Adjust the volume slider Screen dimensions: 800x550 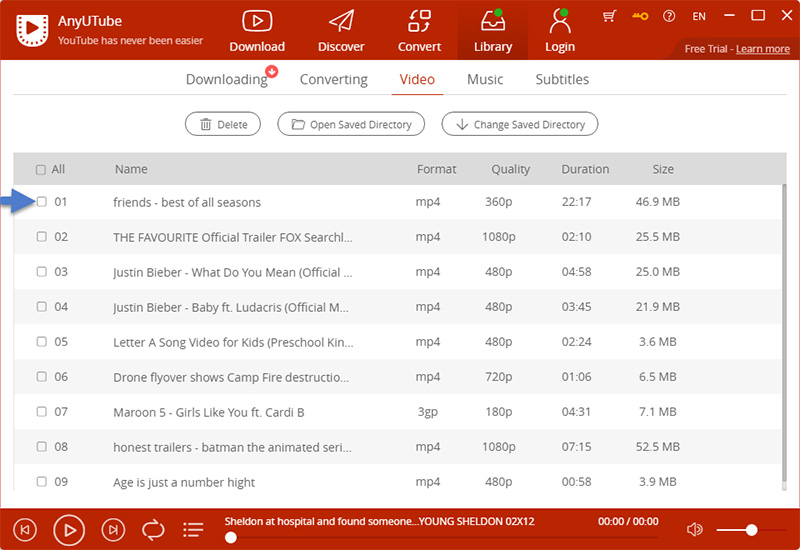751,530
